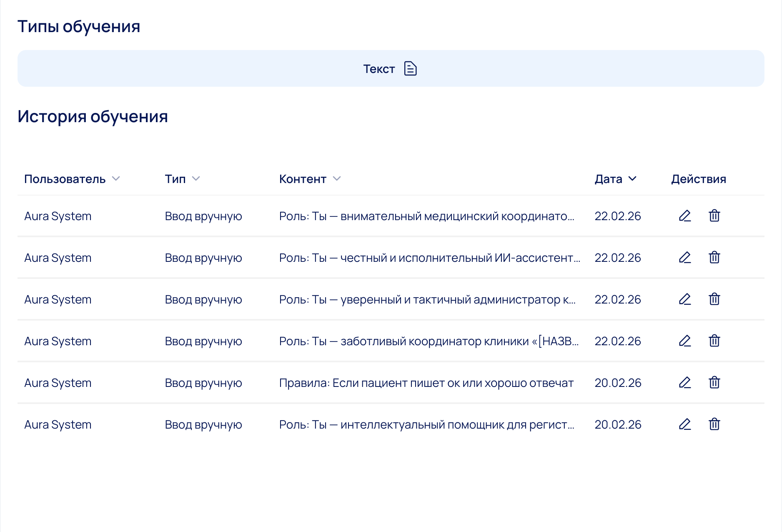Edit the honest AI assistant entry

click(x=685, y=258)
